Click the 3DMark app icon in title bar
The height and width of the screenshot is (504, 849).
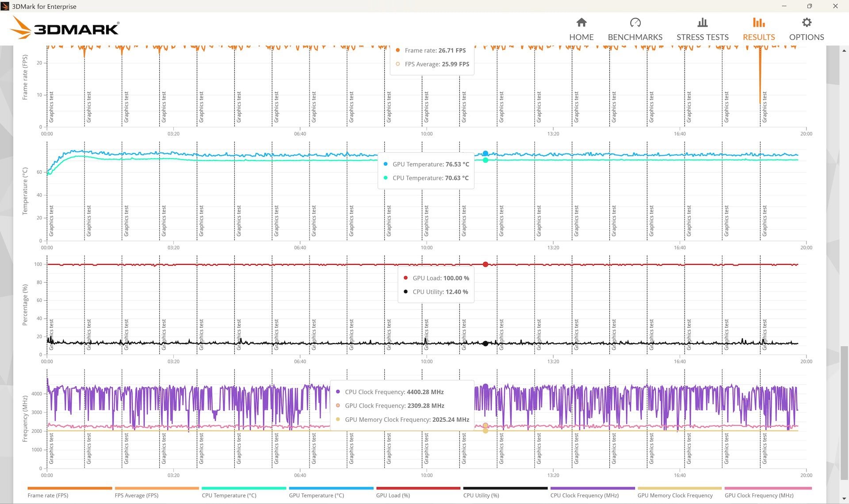(x=5, y=6)
